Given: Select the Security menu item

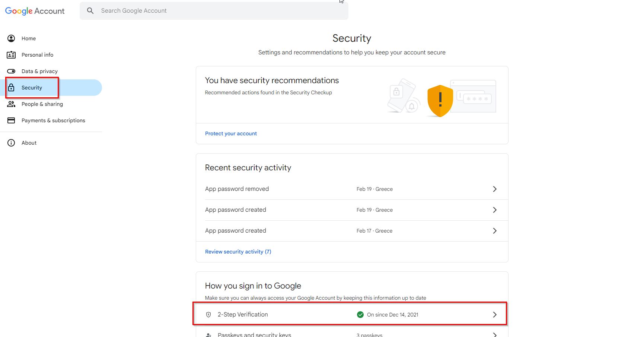Looking at the screenshot, I should tap(51, 88).
